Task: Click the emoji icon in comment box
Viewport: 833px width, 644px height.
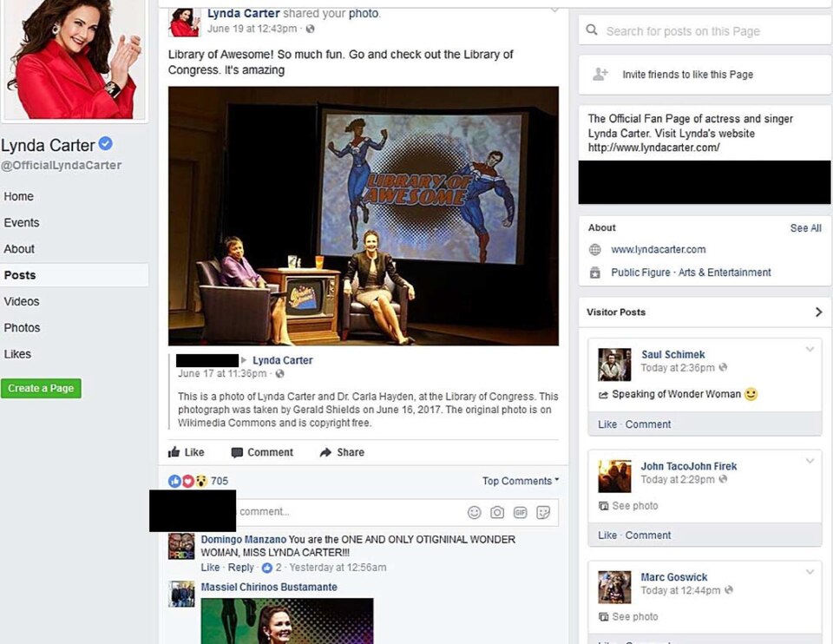Action: click(474, 512)
